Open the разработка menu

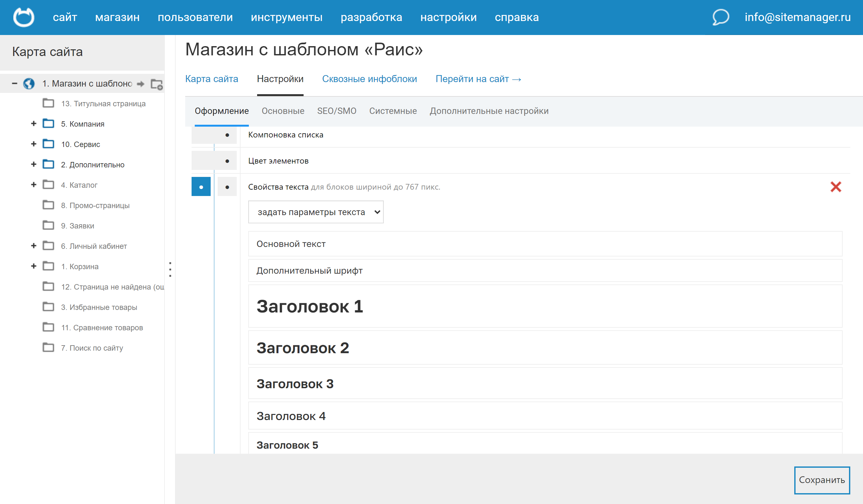(x=371, y=17)
